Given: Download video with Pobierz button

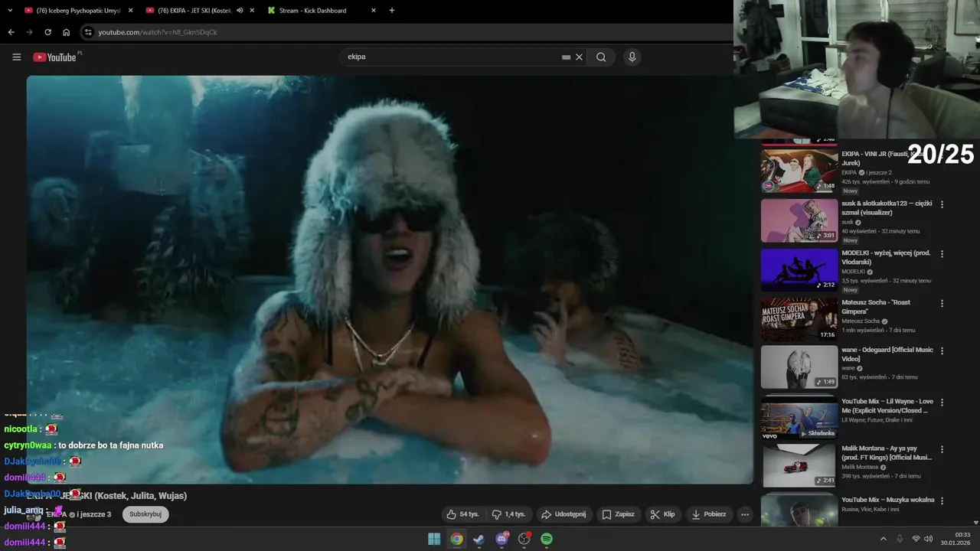Looking at the screenshot, I should (x=709, y=514).
